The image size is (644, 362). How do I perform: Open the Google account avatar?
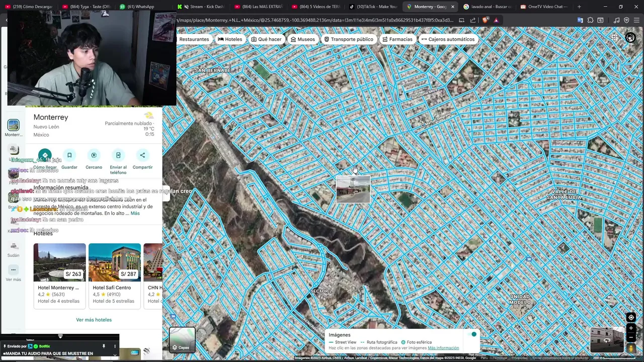[x=630, y=38]
